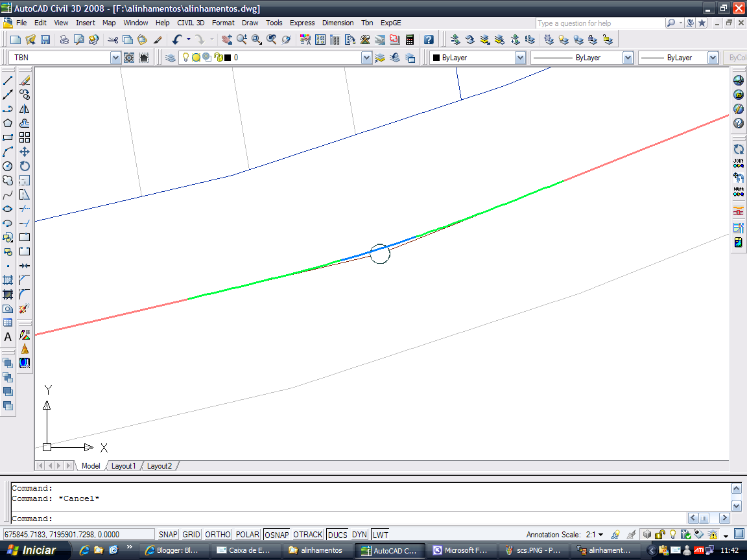Click the Iniciar start button
The height and width of the screenshot is (560, 747).
pos(34,550)
